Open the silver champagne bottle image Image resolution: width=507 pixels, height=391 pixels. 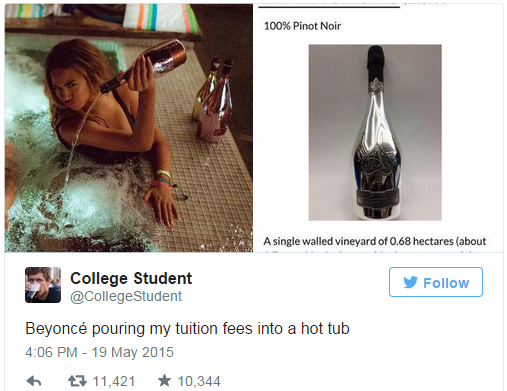tap(375, 132)
